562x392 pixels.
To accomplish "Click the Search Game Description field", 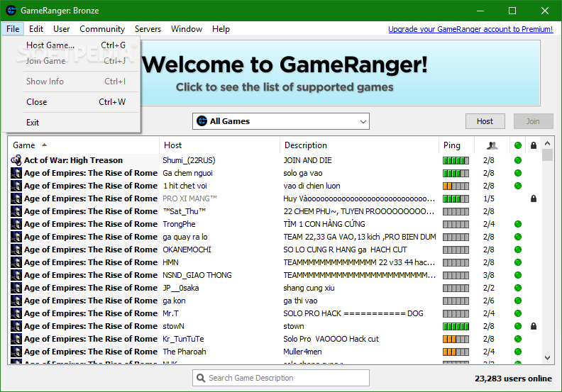I will (x=280, y=378).
